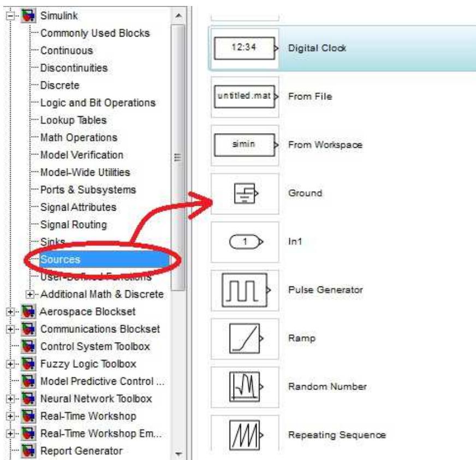The height and width of the screenshot is (460, 476).
Task: Open the Model-Wide Utilities library
Action: [85, 172]
